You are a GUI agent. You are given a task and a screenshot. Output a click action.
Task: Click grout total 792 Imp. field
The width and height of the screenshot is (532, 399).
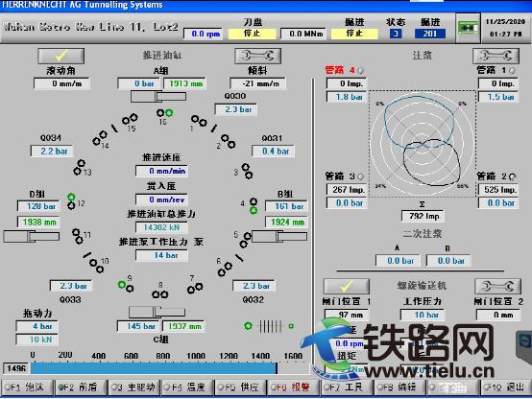pos(423,216)
